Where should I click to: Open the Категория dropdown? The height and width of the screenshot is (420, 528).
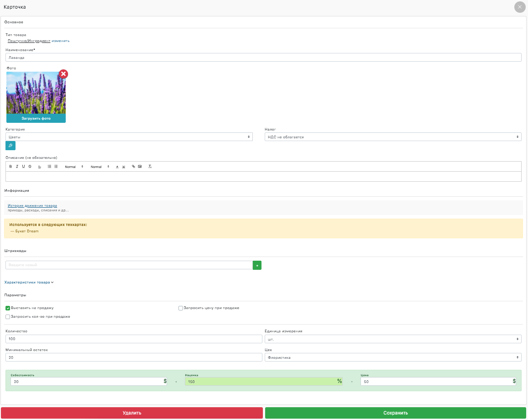click(x=129, y=137)
